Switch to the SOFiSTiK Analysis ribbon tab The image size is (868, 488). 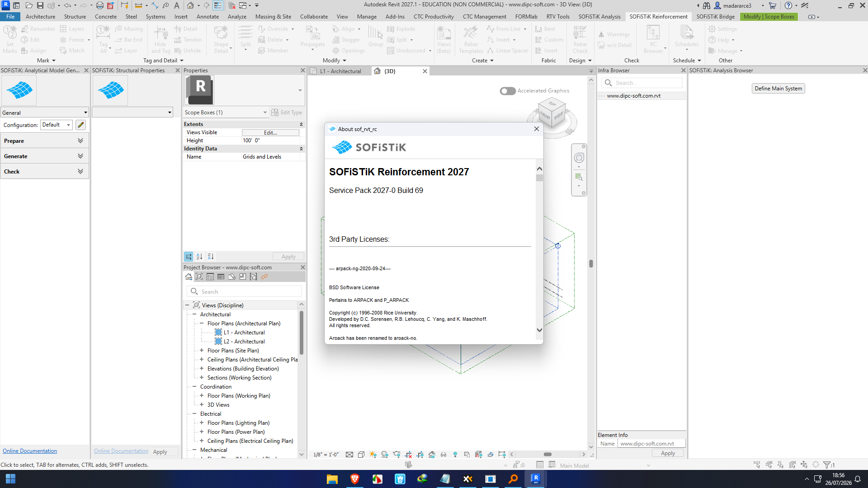tap(599, 17)
